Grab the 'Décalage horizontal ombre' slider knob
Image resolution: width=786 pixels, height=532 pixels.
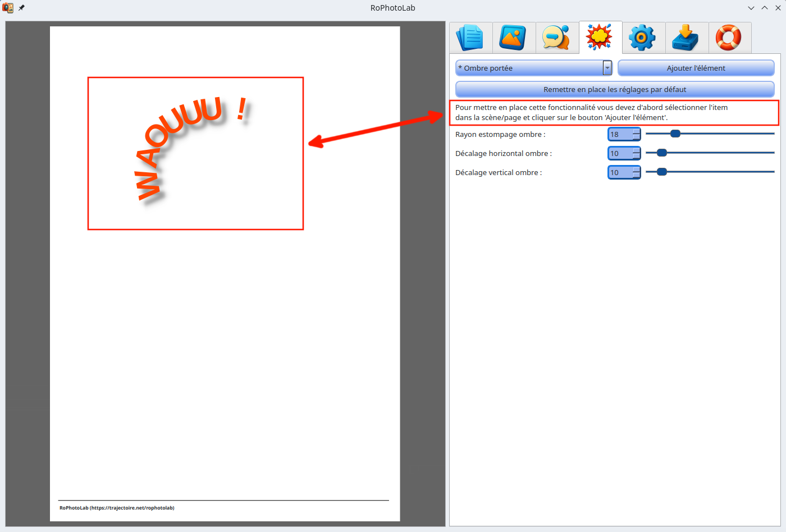662,153
